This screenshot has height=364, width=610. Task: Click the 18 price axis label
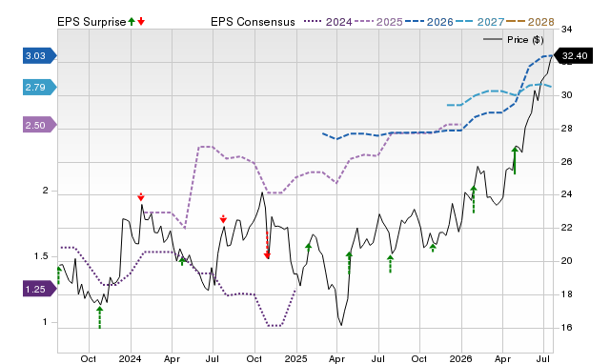click(x=567, y=294)
